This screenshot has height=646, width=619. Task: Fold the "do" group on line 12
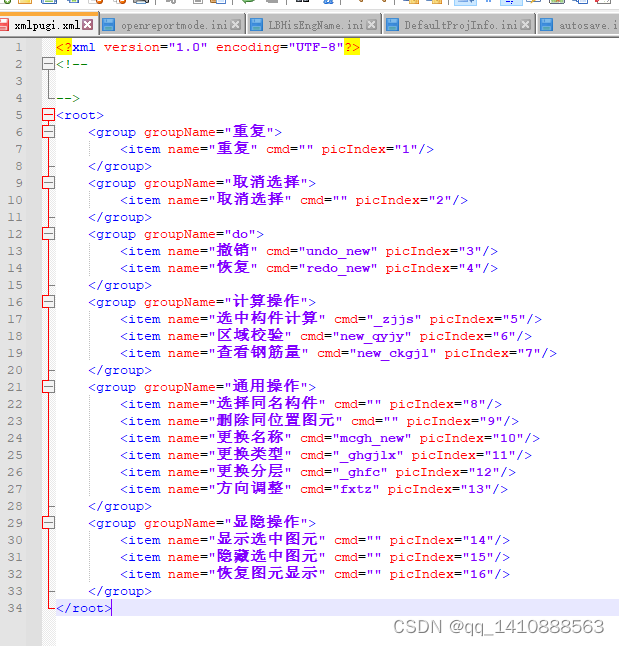pos(48,234)
